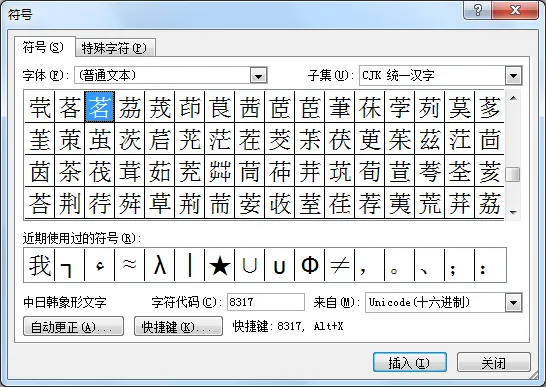Open the 快捷键(K)... button
546x387 pixels.
(x=178, y=327)
